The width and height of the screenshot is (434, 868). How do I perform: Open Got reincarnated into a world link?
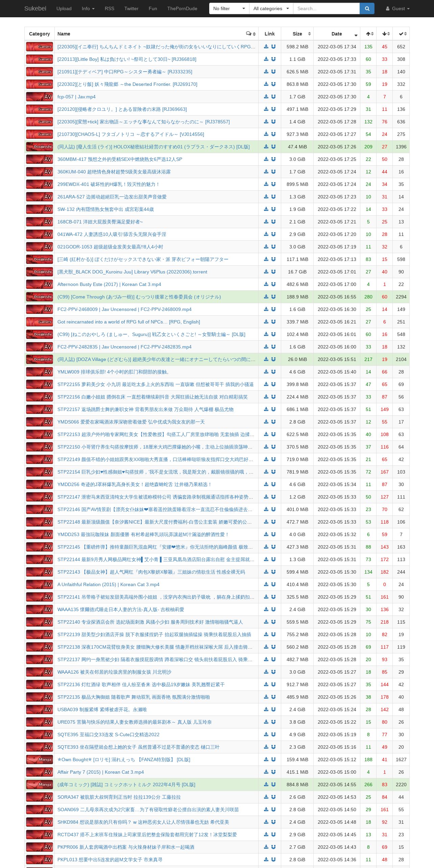(x=129, y=322)
